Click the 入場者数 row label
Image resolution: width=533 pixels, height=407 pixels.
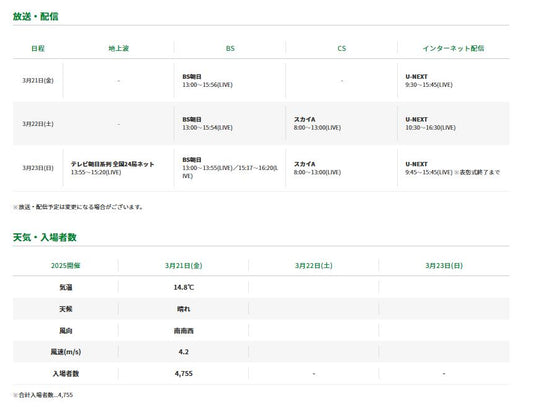[x=66, y=373]
